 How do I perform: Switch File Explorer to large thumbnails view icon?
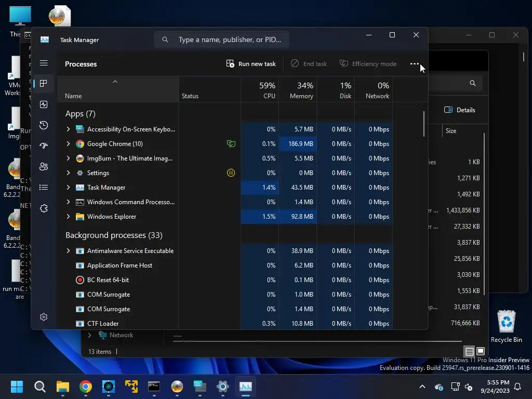coord(481,351)
